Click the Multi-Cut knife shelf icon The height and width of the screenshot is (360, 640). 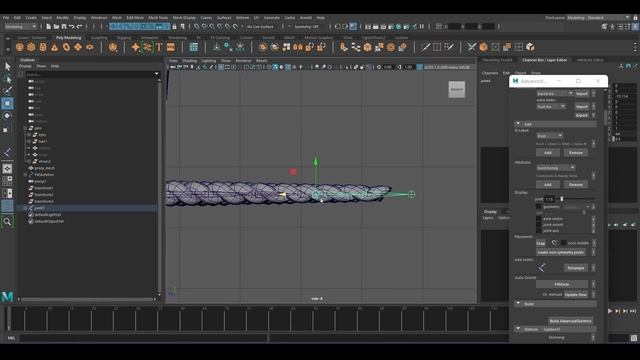472,47
